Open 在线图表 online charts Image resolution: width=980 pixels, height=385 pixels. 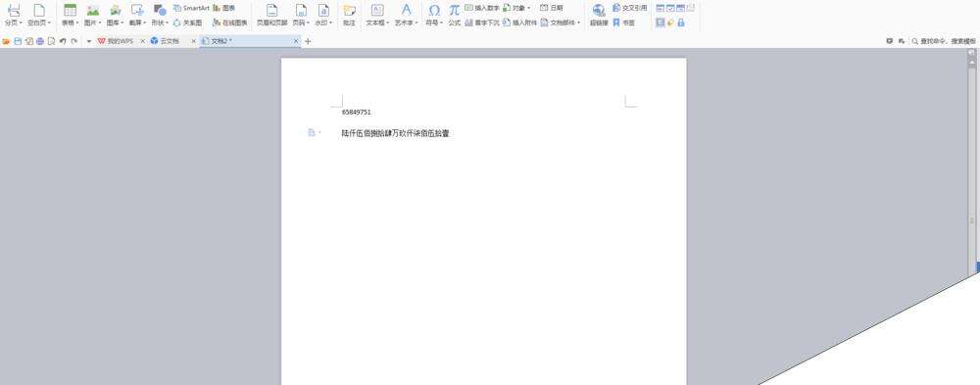coord(230,23)
